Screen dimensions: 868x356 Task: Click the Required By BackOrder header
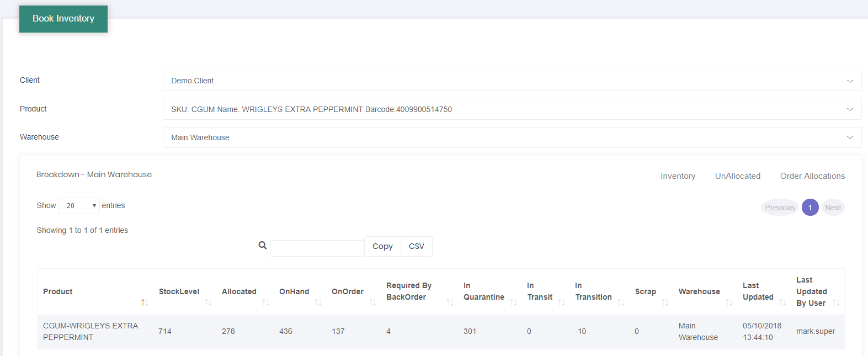(409, 291)
